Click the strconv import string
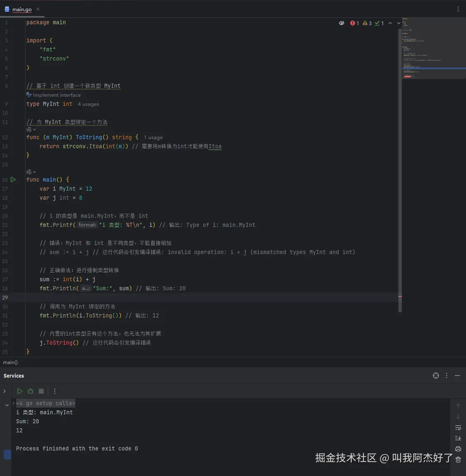 point(54,58)
